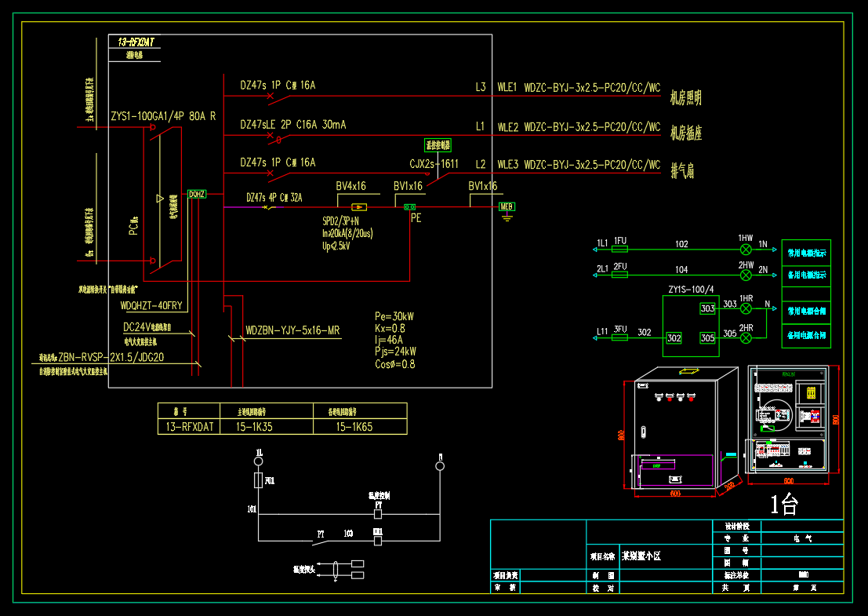This screenshot has width=868, height=616.
Task: Select the ZBN-RVSP-2X1.5/JDG20 cable label
Action: [x=111, y=357]
